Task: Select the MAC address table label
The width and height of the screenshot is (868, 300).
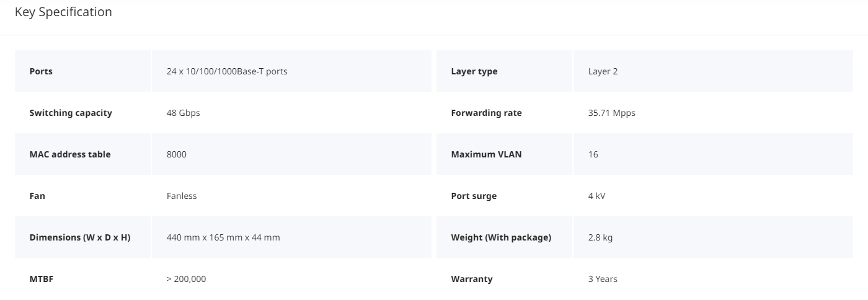Action: (x=70, y=154)
